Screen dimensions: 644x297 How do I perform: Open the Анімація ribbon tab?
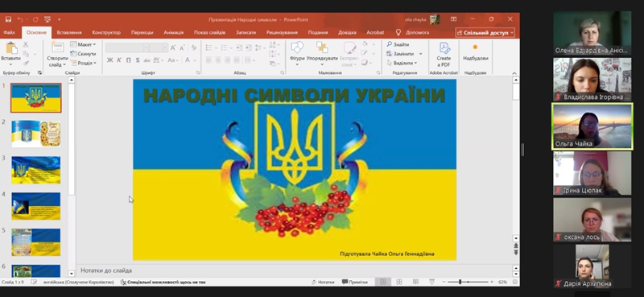tap(173, 32)
